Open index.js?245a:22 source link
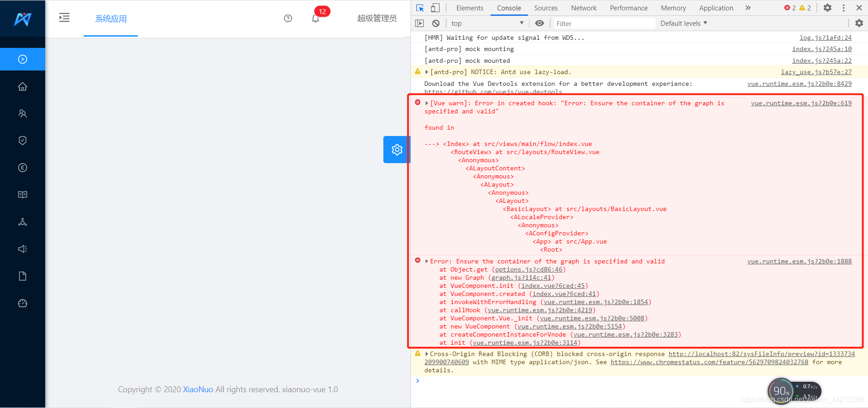 pos(822,61)
